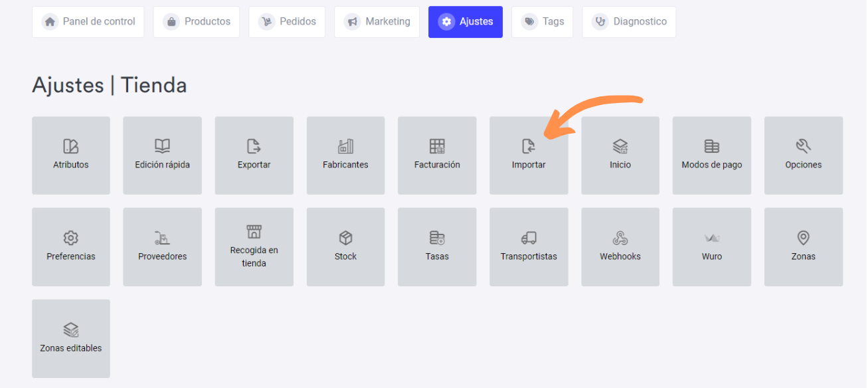Screen dimensions: 868x388
Task: Click the Exportar file icon tile
Action: (254, 155)
